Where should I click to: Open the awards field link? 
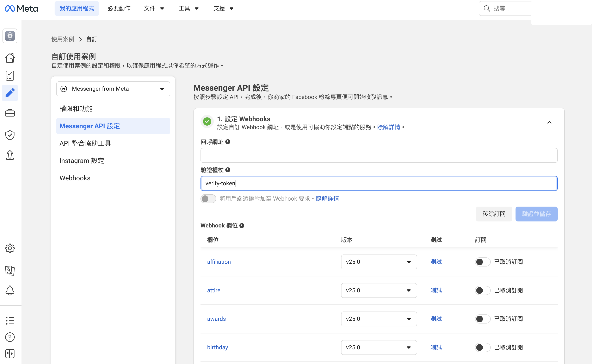[x=216, y=319]
